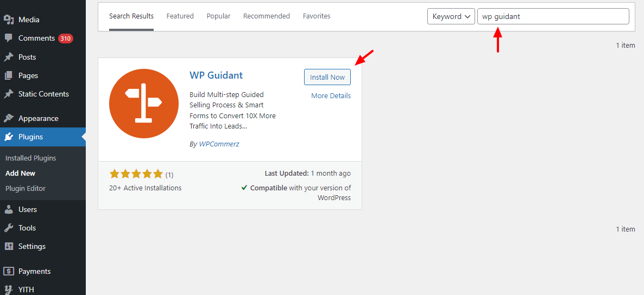Click the Pages icon in sidebar
644x295 pixels.
tap(9, 75)
